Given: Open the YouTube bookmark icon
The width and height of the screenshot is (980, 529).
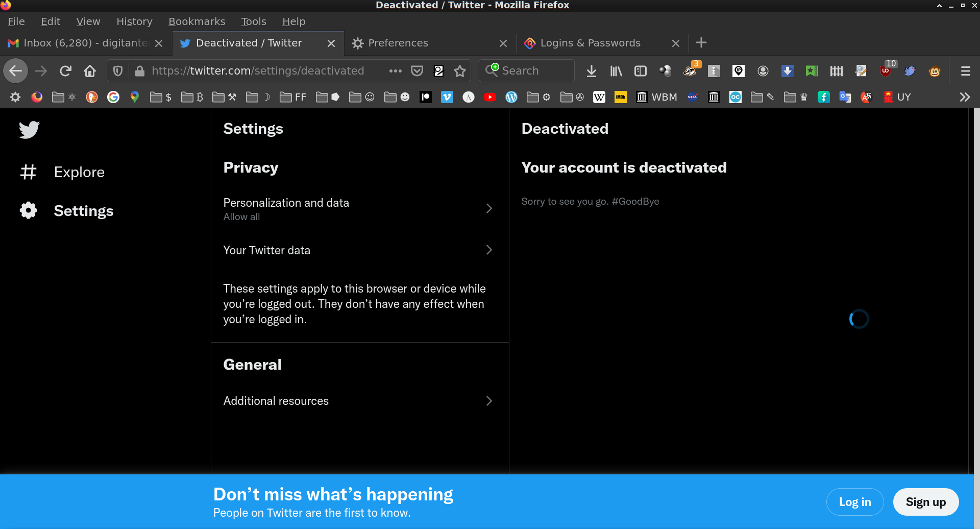Looking at the screenshot, I should pyautogui.click(x=489, y=97).
